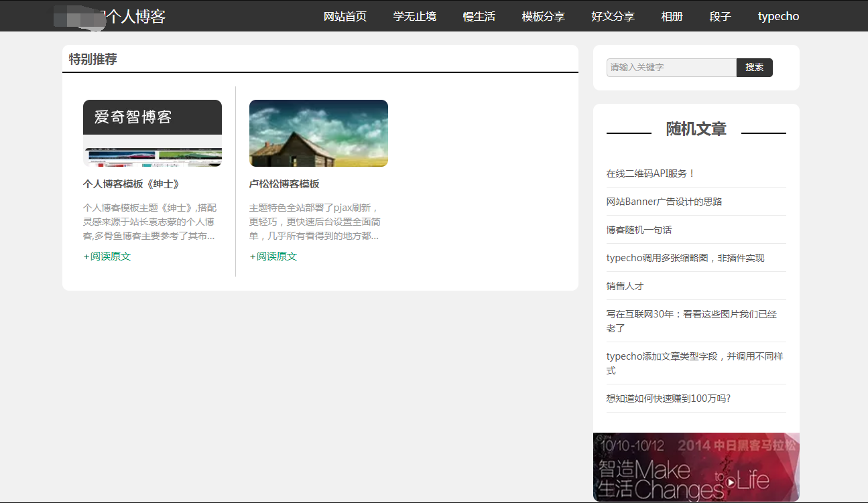Open the 网站首页 navigation item
Viewport: 868px width, 503px height.
pos(345,17)
